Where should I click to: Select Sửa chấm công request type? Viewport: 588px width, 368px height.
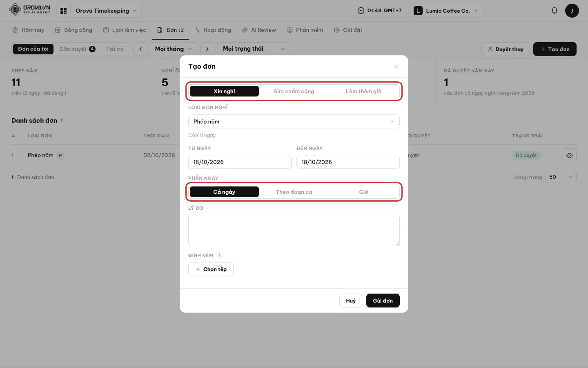click(294, 91)
